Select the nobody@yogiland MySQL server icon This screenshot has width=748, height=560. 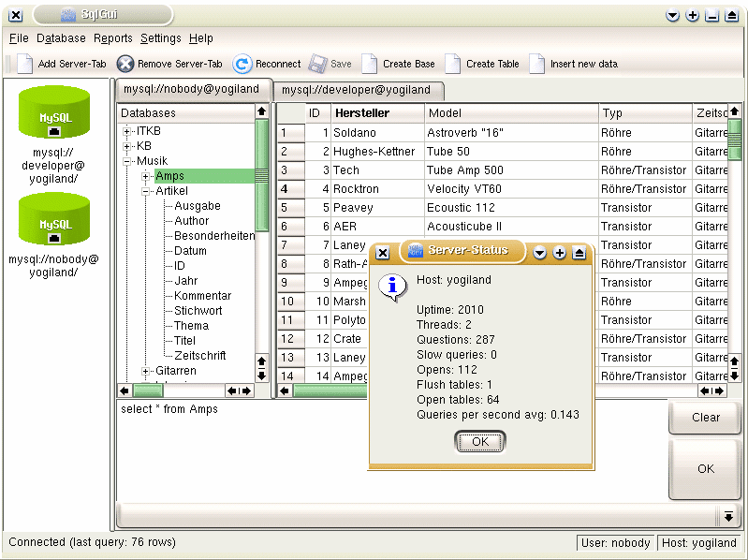(54, 219)
